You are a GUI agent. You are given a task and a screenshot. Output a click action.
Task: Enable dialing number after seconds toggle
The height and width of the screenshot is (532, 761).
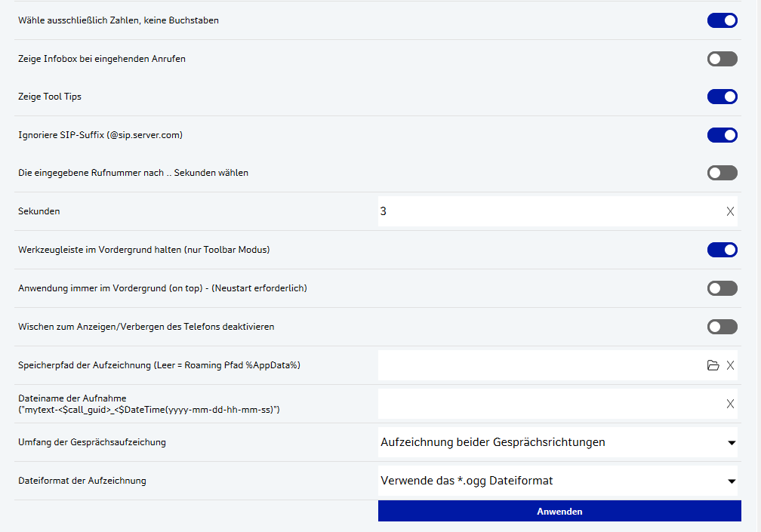[722, 173]
